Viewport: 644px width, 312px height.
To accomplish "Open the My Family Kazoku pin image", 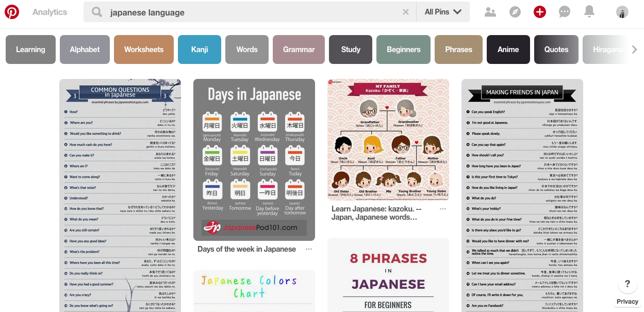I will [388, 139].
